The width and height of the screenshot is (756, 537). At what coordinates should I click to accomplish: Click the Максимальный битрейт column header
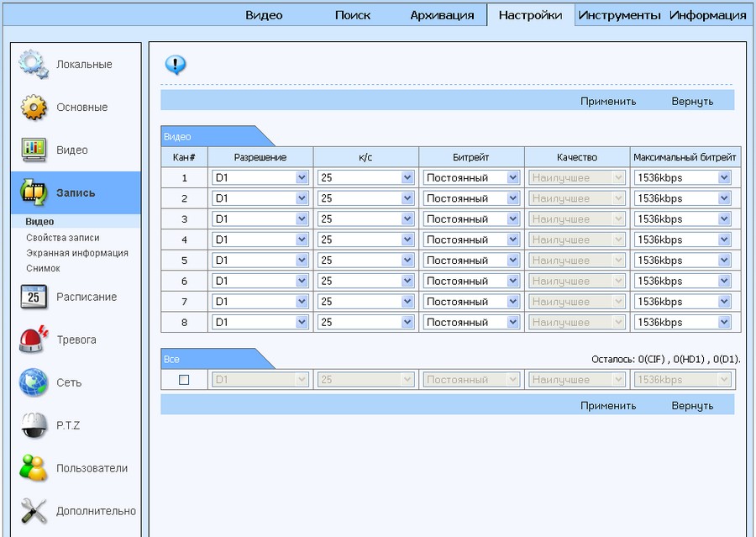[x=685, y=157]
